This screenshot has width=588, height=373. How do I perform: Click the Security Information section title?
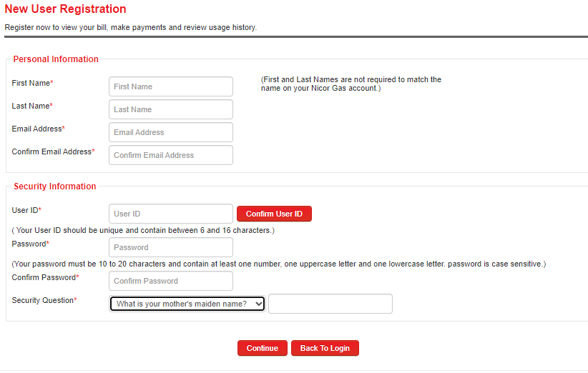[x=55, y=186]
